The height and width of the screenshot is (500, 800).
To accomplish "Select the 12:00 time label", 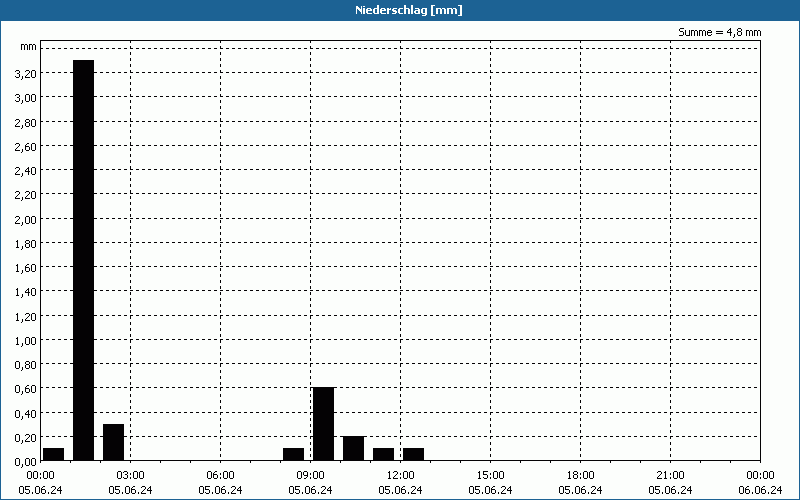I will (401, 476).
